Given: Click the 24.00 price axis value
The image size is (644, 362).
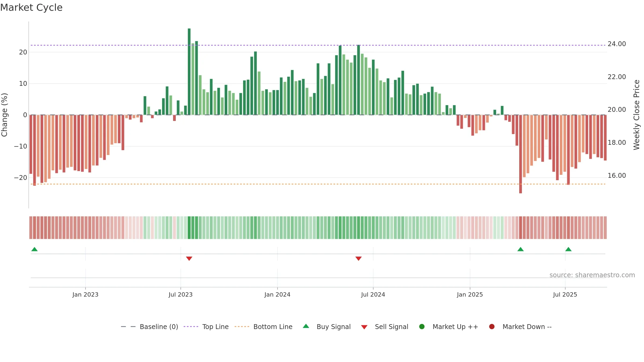Looking at the screenshot, I should [x=617, y=44].
